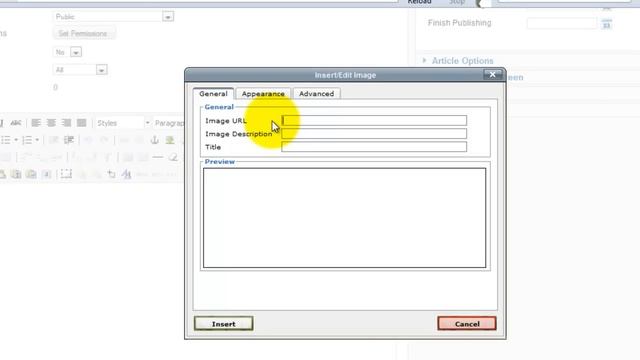Click the bulleted list toolbar icon

coord(6,140)
